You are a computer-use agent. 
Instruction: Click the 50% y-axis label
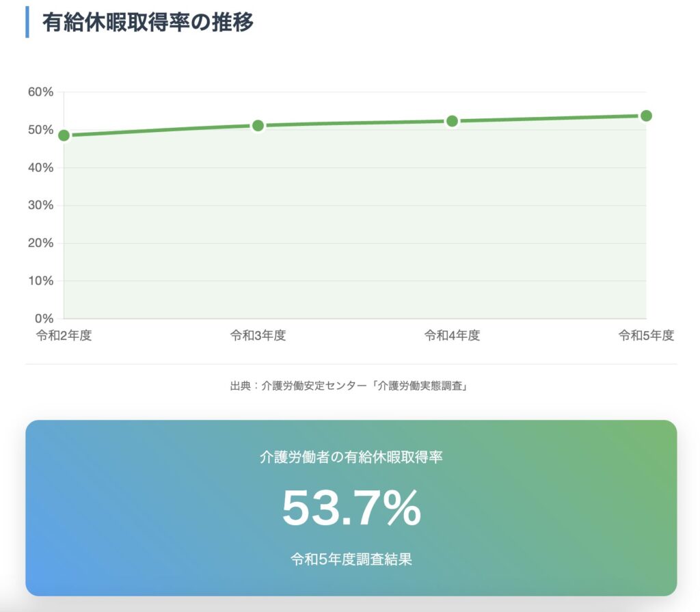[40, 130]
